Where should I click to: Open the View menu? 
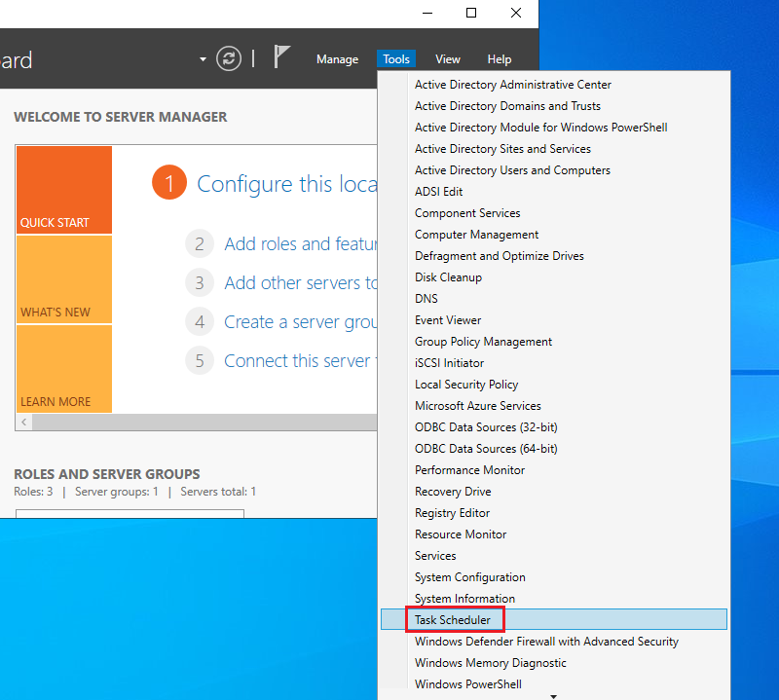[448, 59]
